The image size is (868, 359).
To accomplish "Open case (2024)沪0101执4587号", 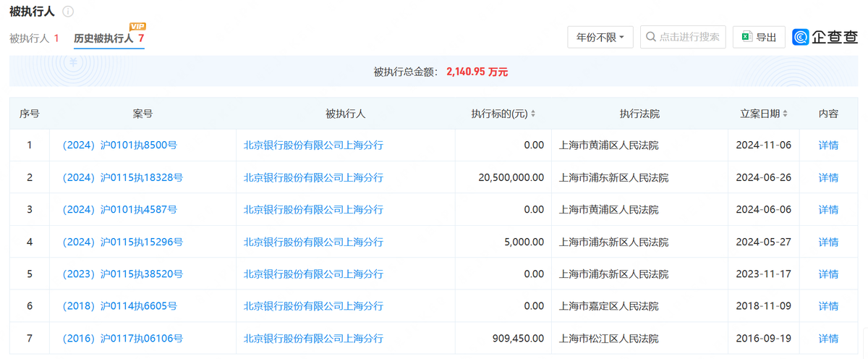I will point(119,210).
